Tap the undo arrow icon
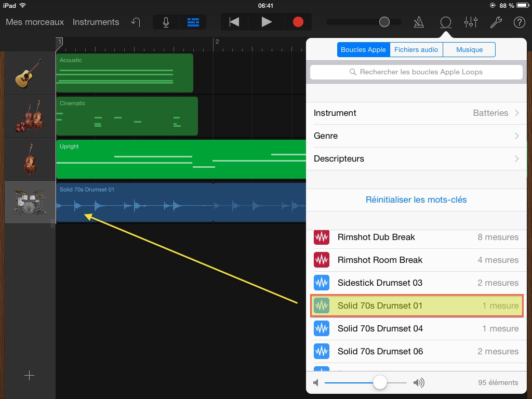The image size is (532, 399). pyautogui.click(x=136, y=22)
